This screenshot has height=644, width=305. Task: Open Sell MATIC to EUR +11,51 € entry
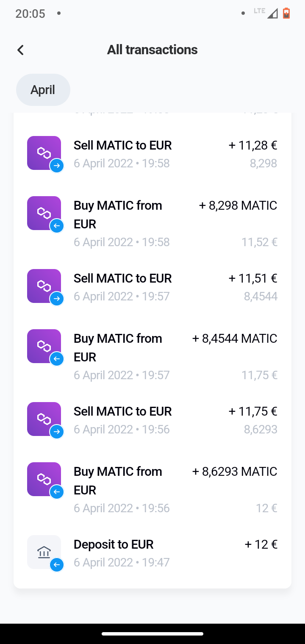(x=152, y=287)
